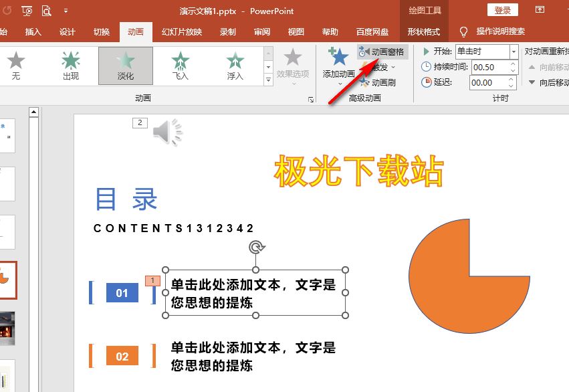Apply the 出现 (Appear) animation effect

[71, 66]
